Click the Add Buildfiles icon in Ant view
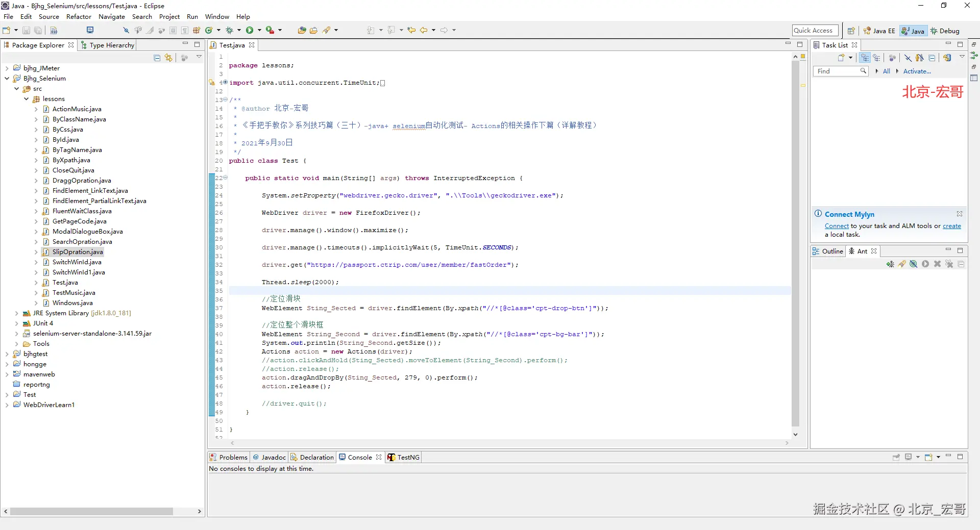 (x=890, y=264)
